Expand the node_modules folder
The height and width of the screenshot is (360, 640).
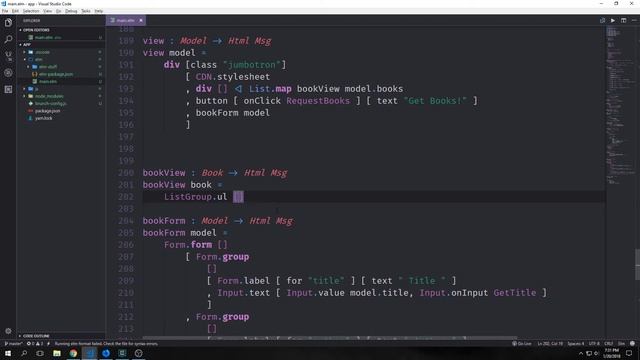(x=61, y=96)
